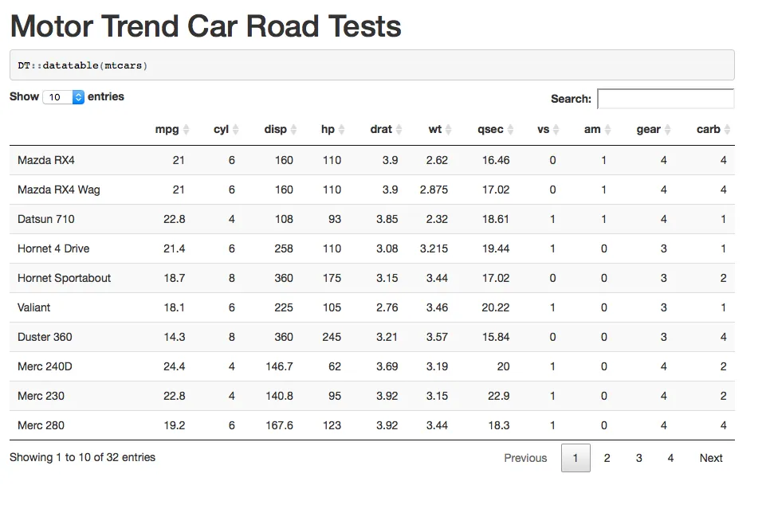Viewport: 770px width, 532px height.
Task: Click the vs column sort icon
Action: click(x=557, y=130)
